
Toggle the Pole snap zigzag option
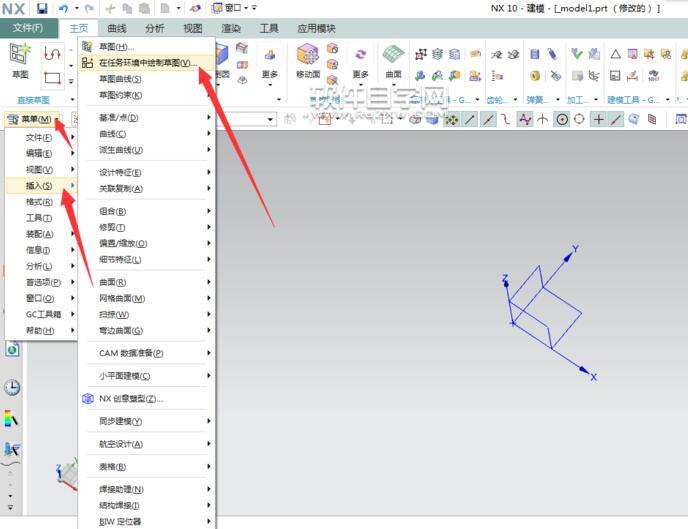tap(525, 119)
